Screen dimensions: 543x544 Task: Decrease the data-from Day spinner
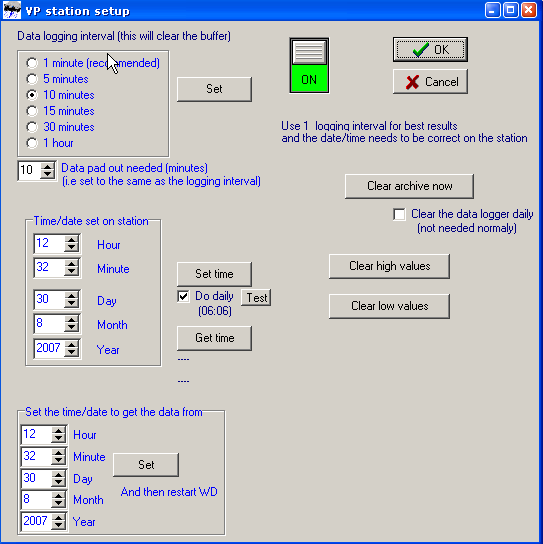[58, 483]
